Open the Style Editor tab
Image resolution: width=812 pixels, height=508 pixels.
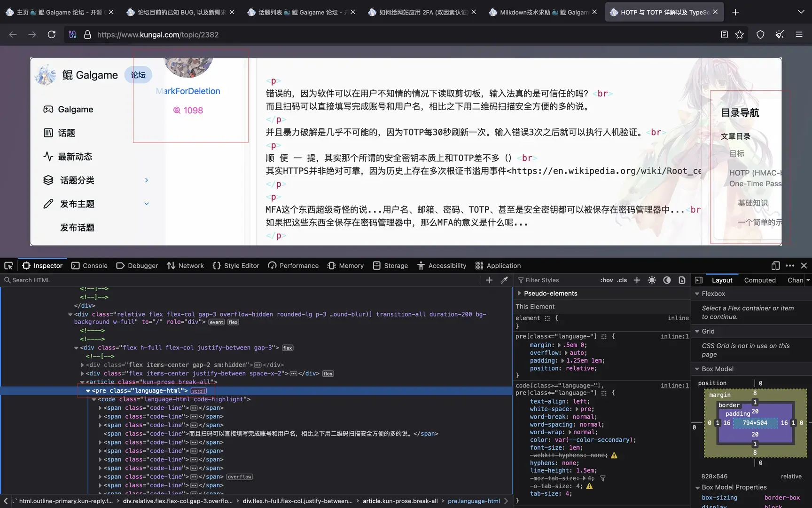click(x=236, y=266)
